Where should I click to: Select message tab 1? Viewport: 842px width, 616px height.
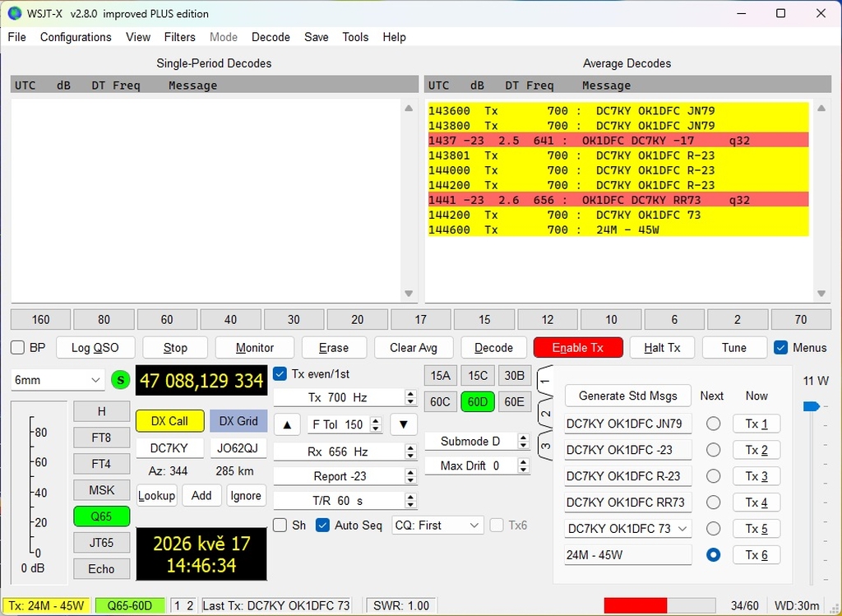545,382
